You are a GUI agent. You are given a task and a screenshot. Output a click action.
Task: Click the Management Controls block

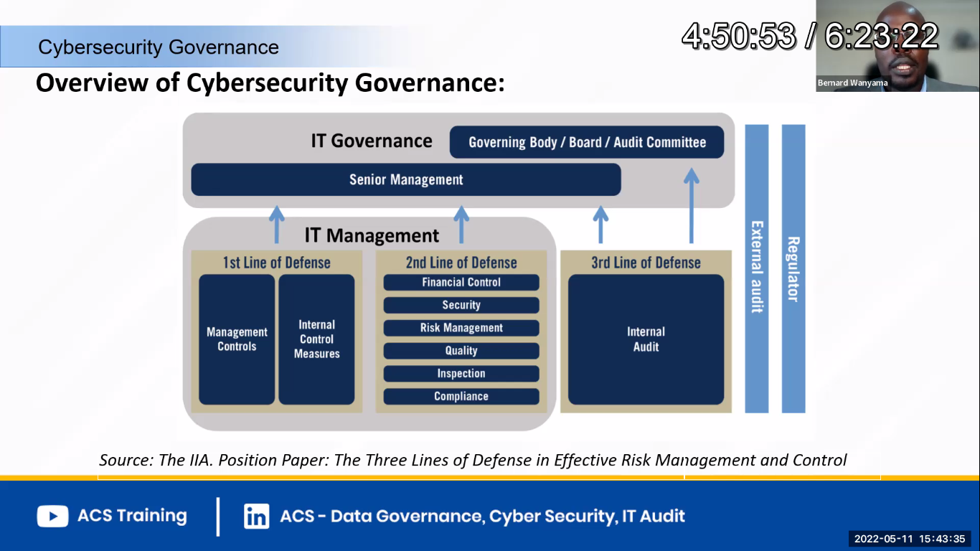(237, 339)
